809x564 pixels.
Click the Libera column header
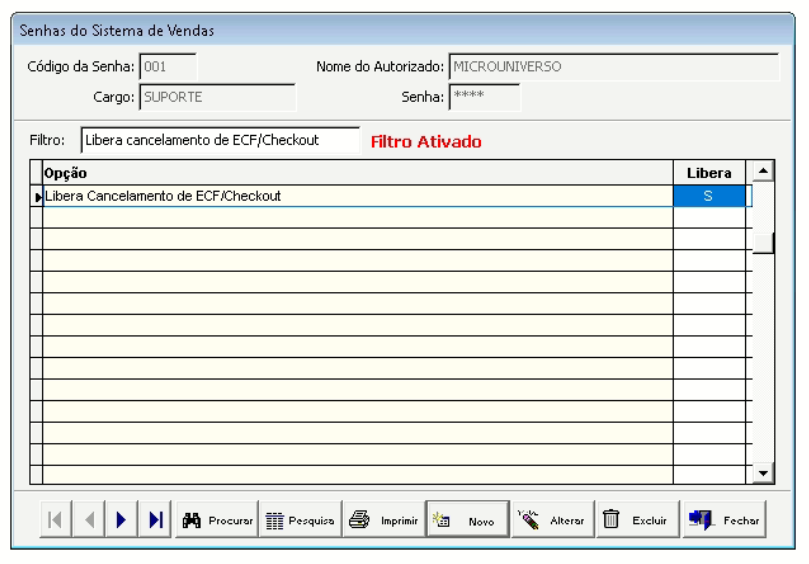coord(709,173)
